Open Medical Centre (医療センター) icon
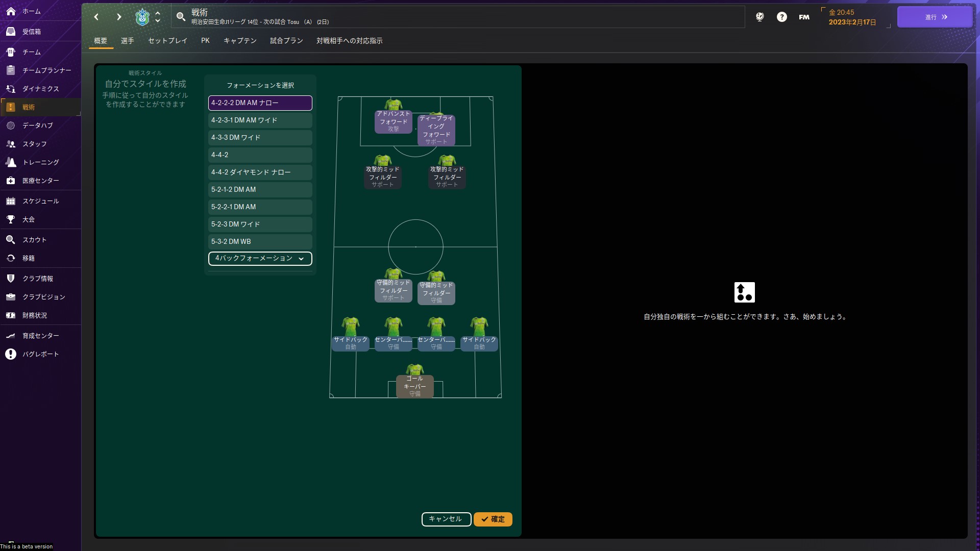This screenshot has width=980, height=551. click(11, 181)
